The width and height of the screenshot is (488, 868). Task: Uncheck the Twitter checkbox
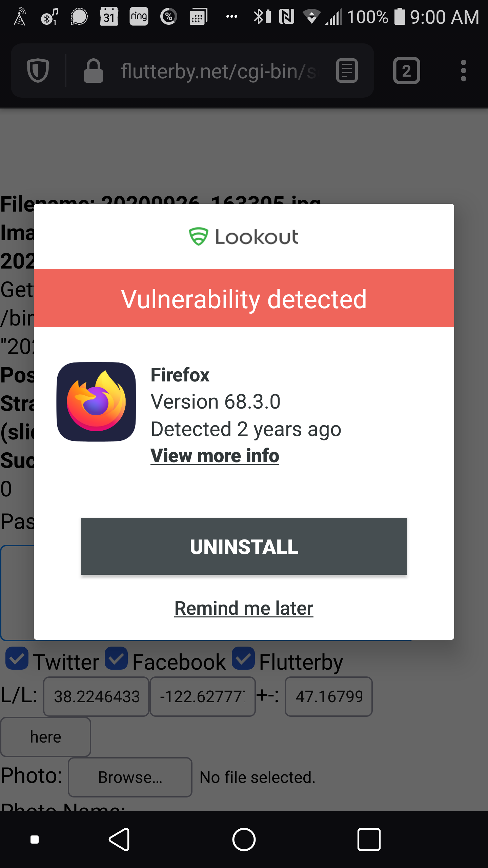click(17, 658)
